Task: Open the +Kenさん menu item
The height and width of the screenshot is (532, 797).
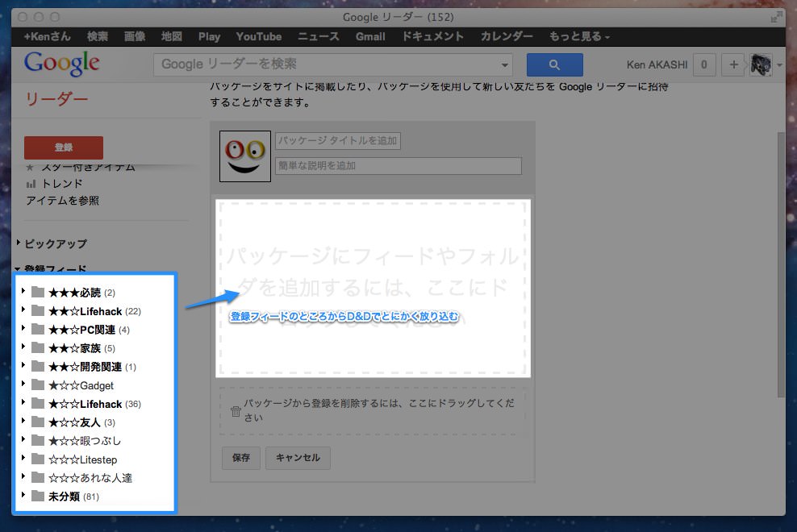Action: pyautogui.click(x=48, y=36)
